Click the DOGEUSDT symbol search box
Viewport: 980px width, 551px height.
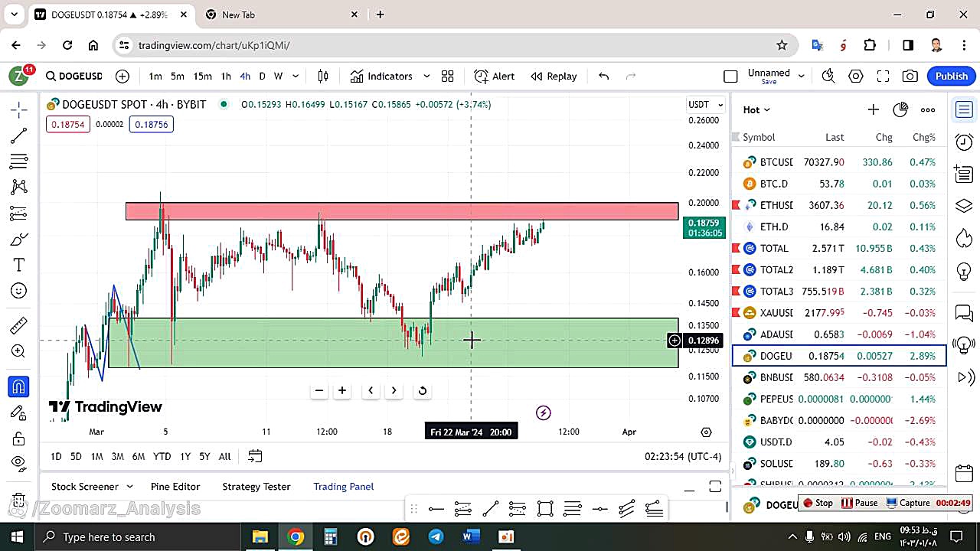73,76
